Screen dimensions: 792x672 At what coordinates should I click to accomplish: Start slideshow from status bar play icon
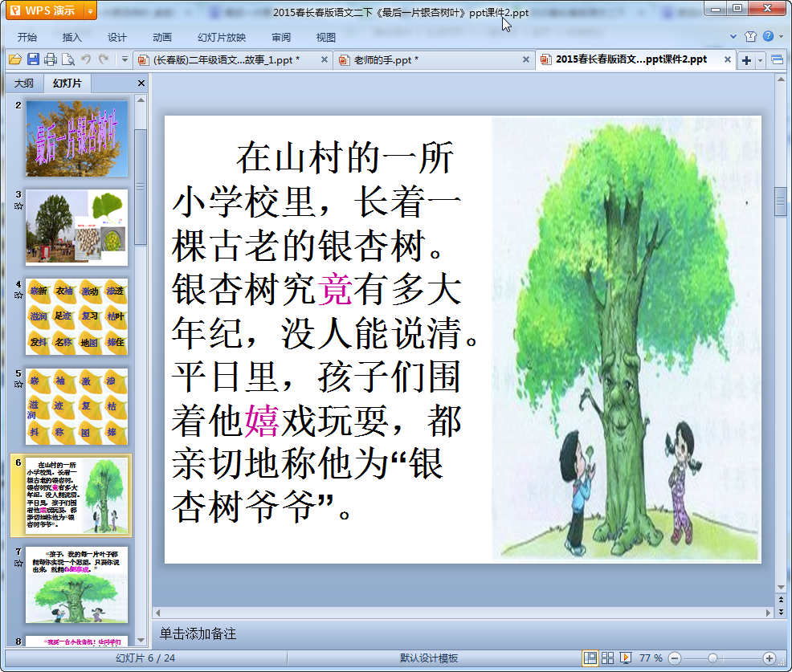coord(625,658)
